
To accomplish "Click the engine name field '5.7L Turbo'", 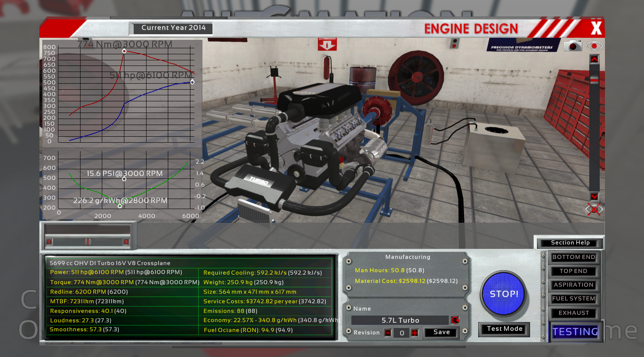I will [x=400, y=320].
